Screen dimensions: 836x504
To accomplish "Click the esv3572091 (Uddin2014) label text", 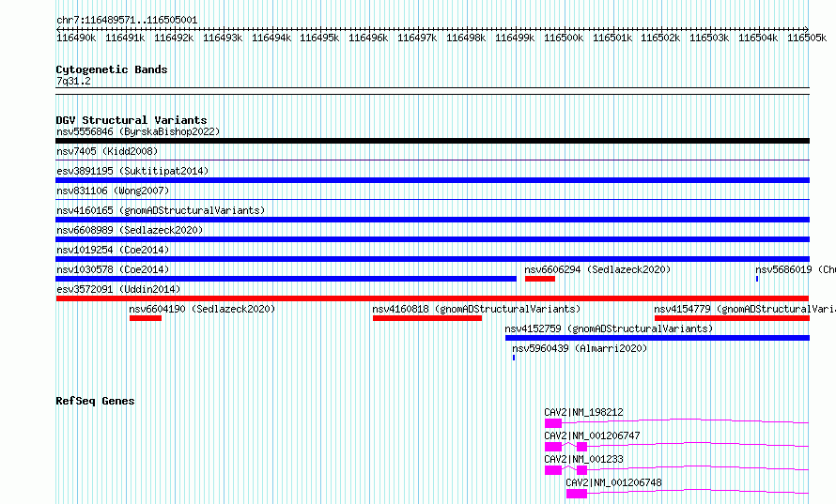I will click(118, 289).
